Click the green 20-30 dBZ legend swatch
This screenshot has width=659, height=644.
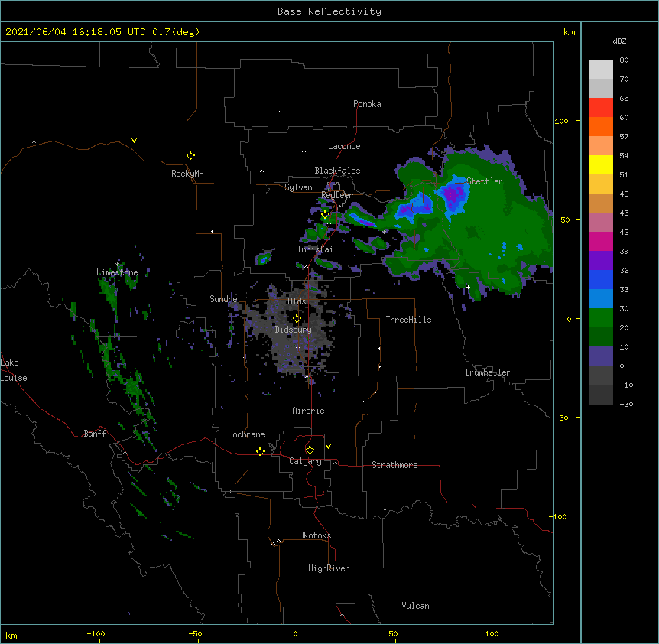(601, 318)
